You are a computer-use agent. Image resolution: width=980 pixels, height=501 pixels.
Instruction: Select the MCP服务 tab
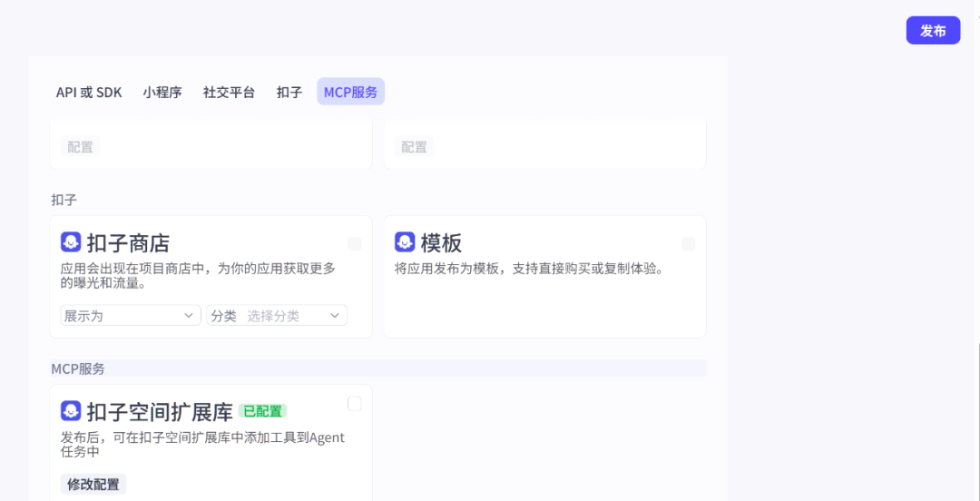tap(350, 92)
